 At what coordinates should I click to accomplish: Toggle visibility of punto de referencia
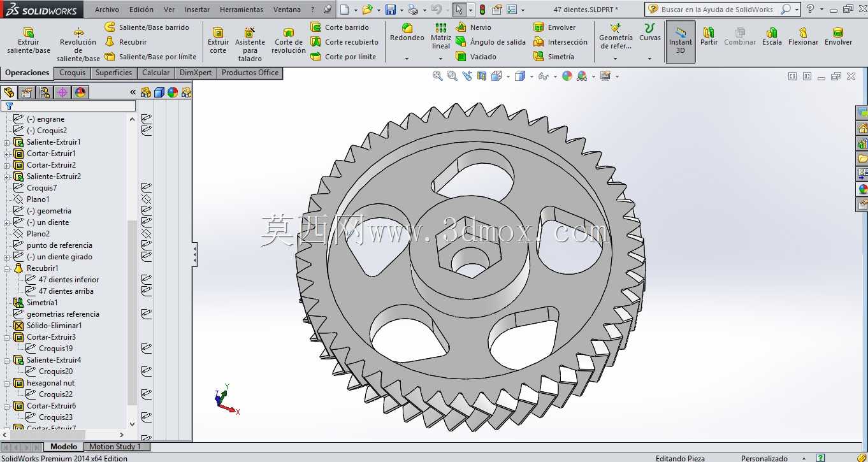pos(147,245)
